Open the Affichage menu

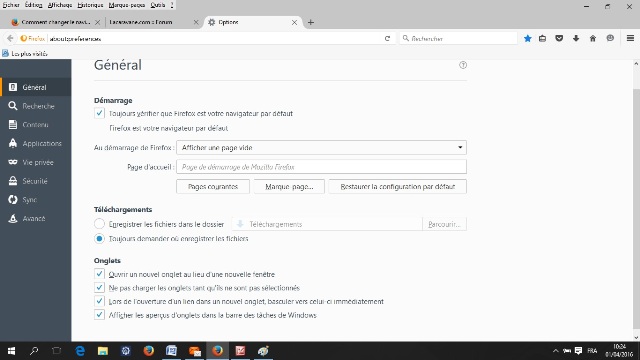(x=60, y=5)
